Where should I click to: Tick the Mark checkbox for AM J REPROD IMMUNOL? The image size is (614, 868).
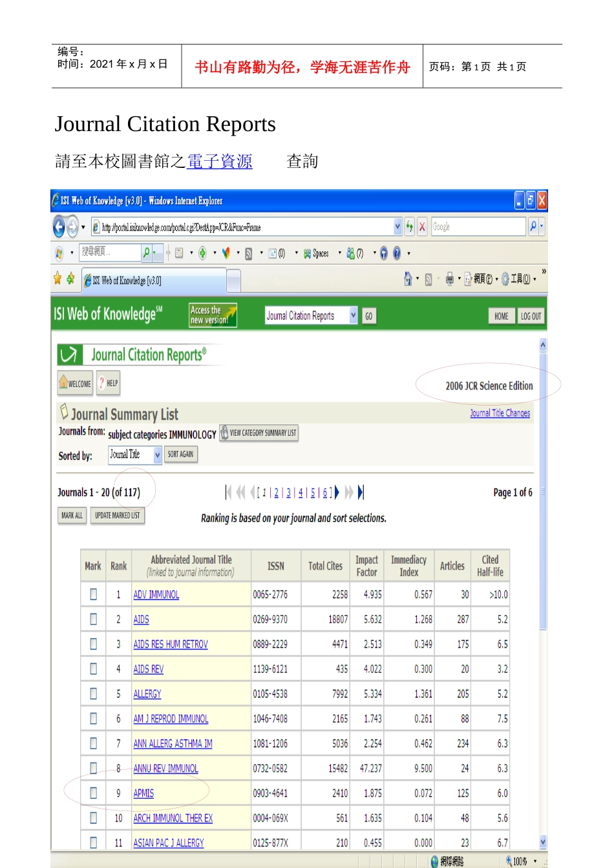tap(93, 718)
